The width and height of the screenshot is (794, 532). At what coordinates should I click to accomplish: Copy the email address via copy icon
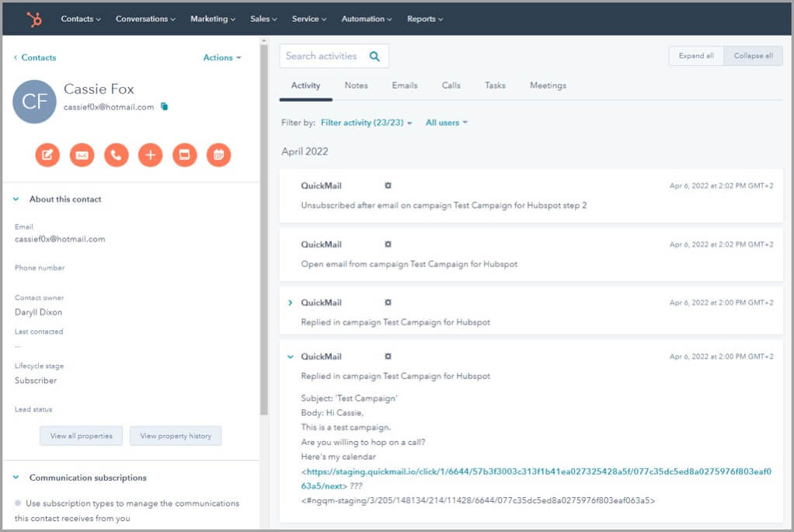click(x=164, y=107)
